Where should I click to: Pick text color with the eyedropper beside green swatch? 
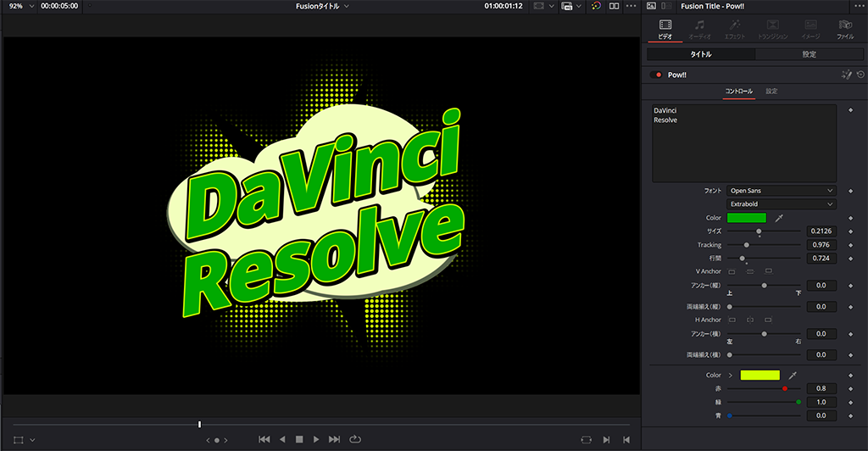point(779,218)
